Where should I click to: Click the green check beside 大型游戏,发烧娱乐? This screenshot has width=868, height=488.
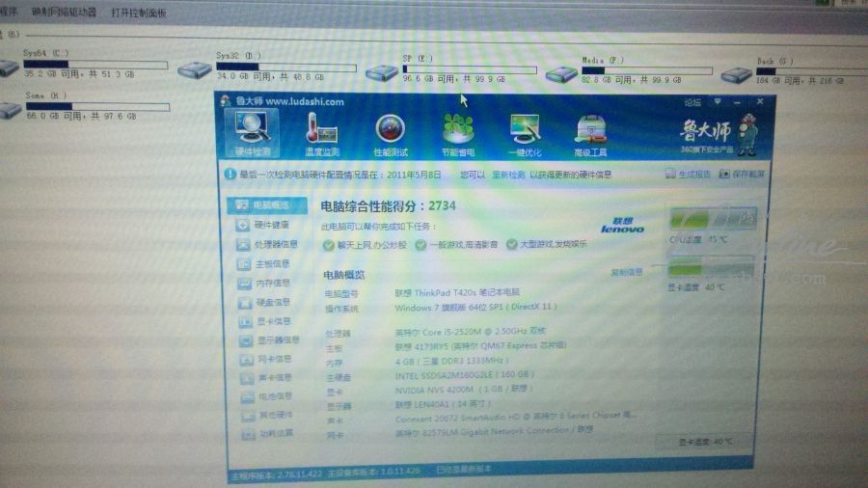click(x=511, y=244)
